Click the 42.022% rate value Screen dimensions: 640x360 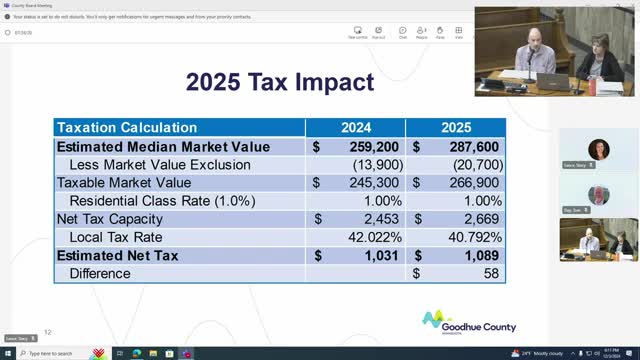pos(375,237)
